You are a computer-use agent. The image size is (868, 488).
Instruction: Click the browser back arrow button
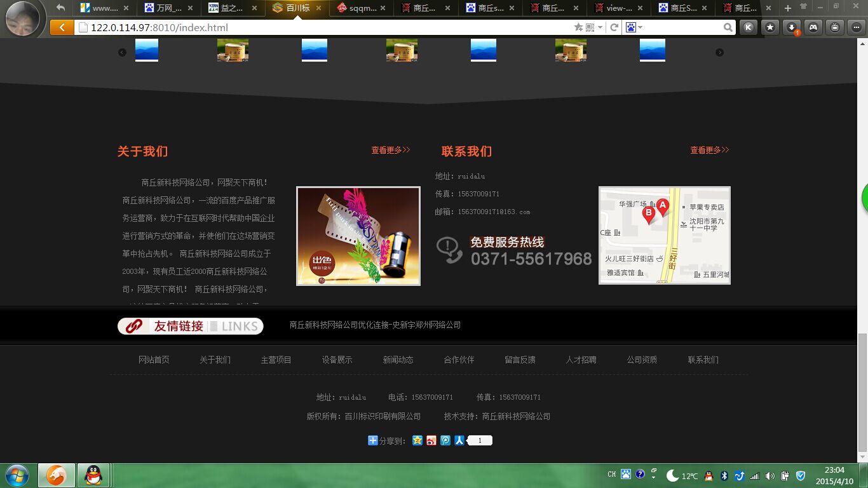(x=62, y=27)
